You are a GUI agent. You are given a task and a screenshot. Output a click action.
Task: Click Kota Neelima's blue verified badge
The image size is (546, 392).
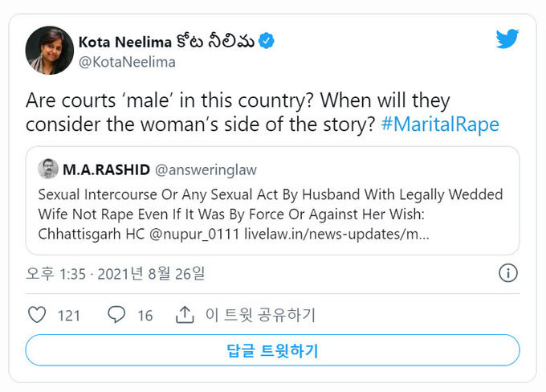tap(267, 42)
